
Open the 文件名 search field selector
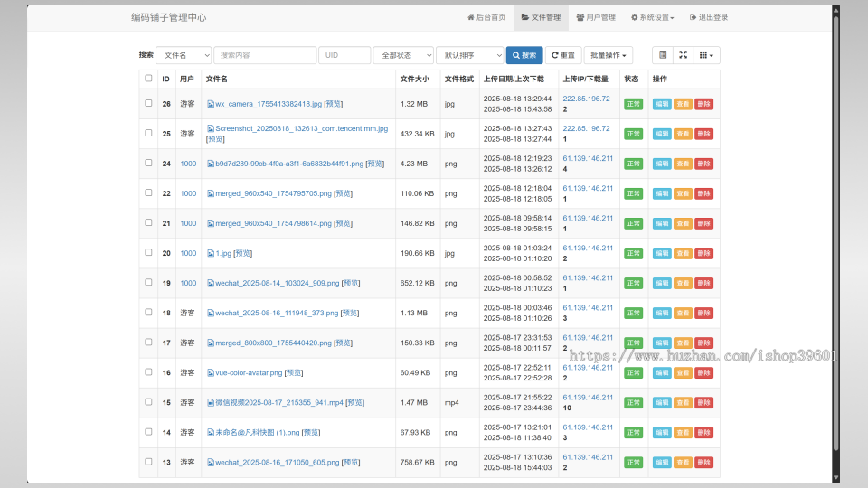(x=184, y=55)
